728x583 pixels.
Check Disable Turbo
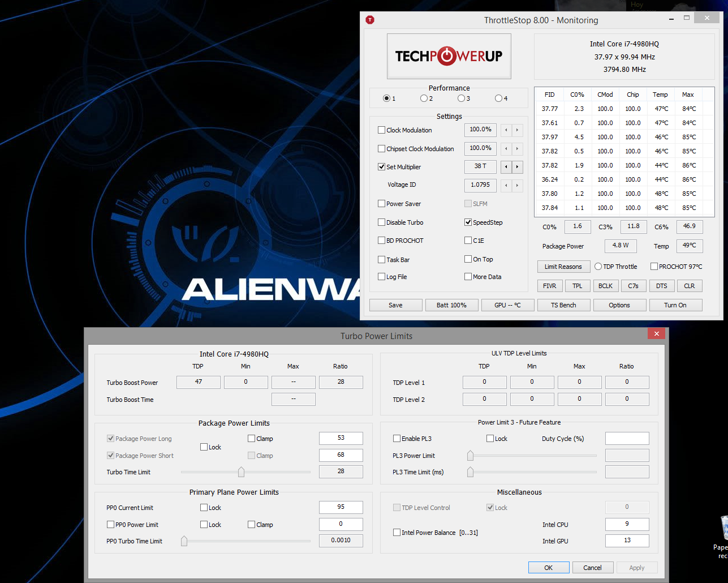click(382, 222)
